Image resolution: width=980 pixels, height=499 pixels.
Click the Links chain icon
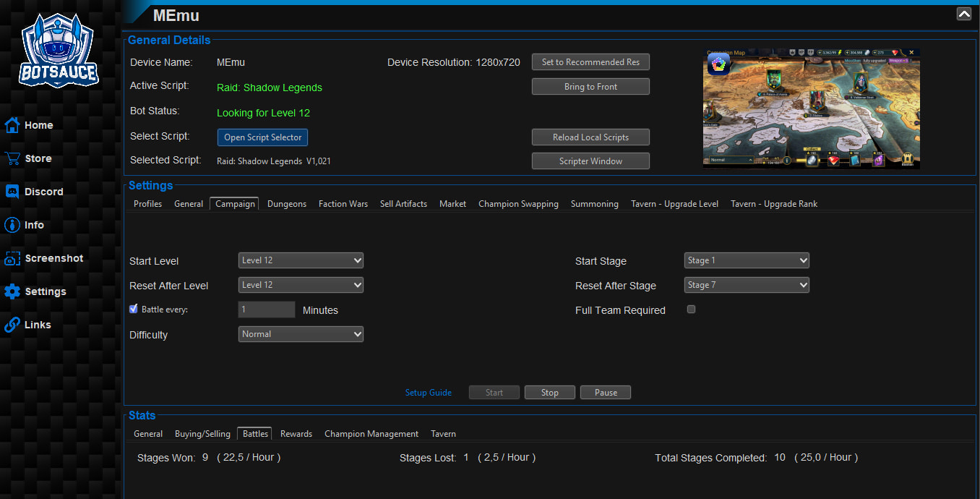(12, 325)
